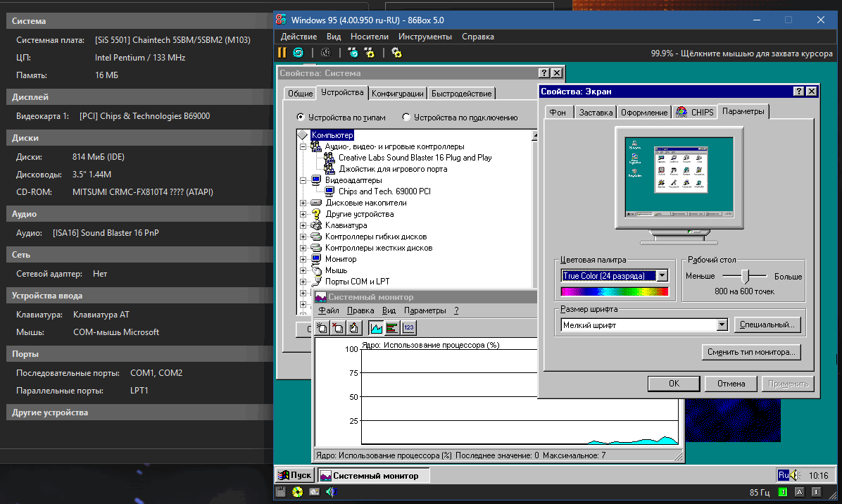Open the Пуск start menu button
Viewport: 842px width, 504px height.
(x=294, y=475)
